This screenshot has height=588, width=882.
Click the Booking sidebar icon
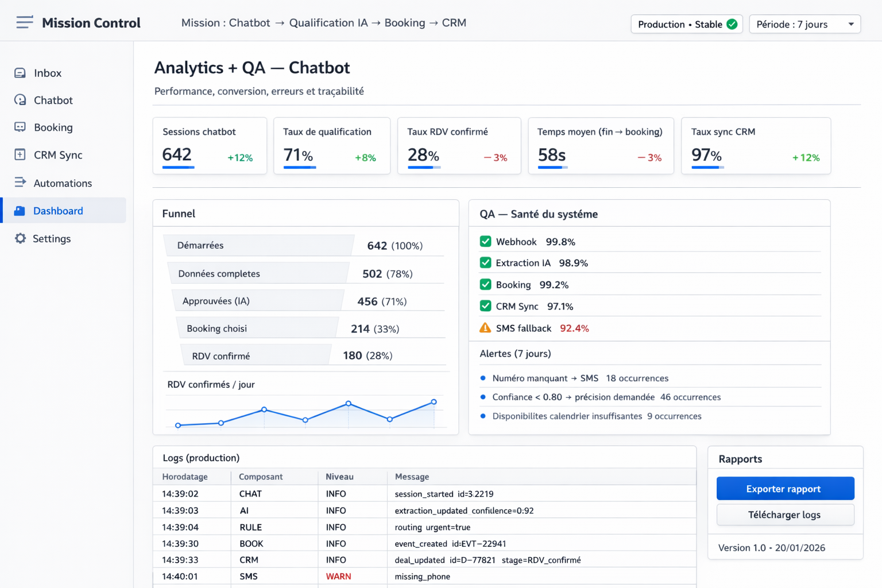point(20,127)
